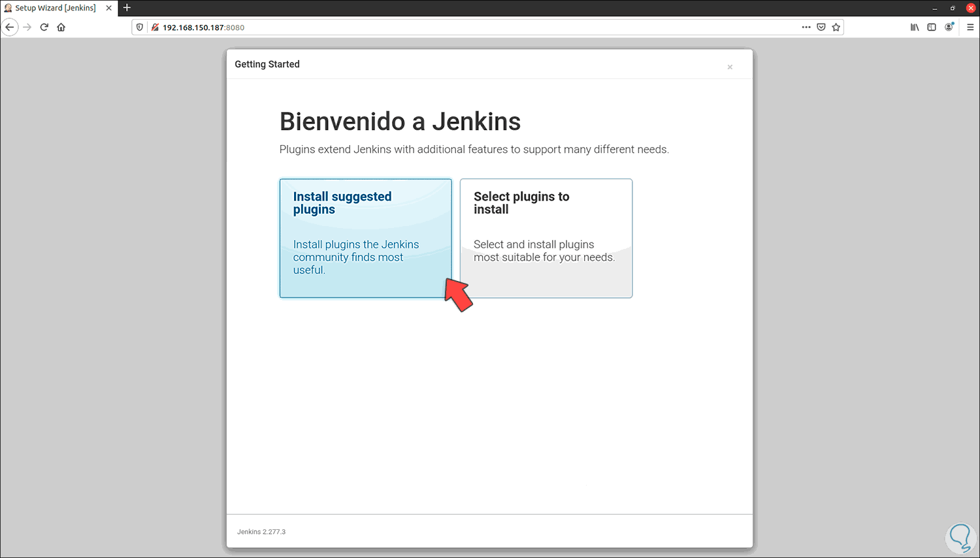Click the tracking protection shield icon
Viewport: 980px width, 558px height.
click(x=140, y=27)
